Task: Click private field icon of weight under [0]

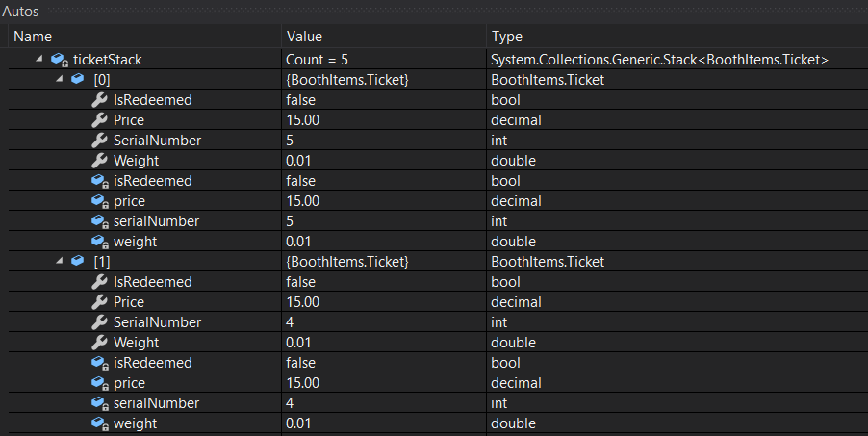Action: coord(100,241)
